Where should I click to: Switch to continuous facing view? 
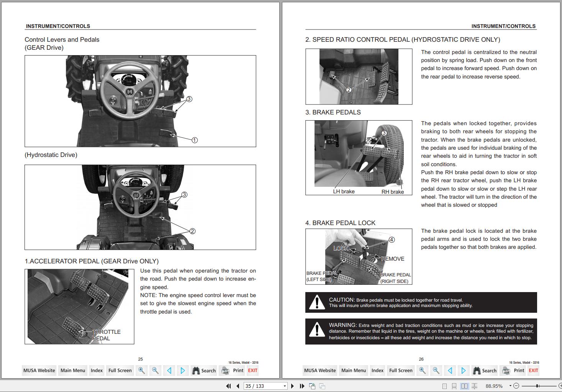point(474,386)
